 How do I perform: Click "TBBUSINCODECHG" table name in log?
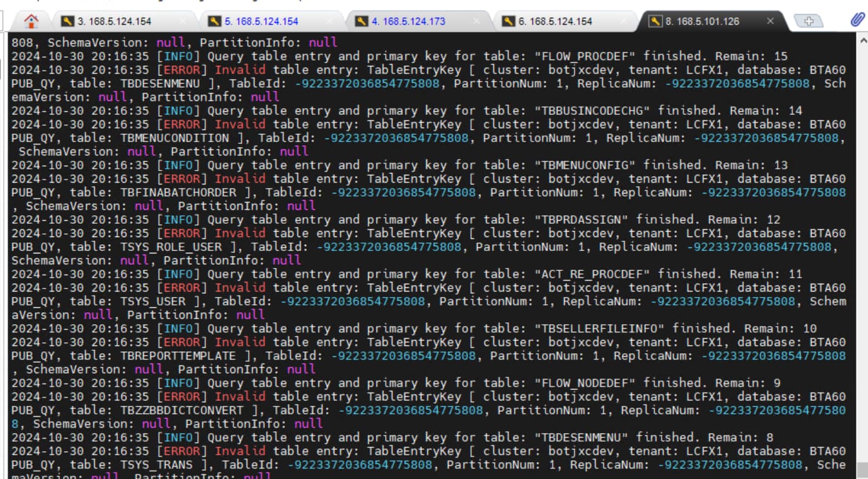[593, 111]
